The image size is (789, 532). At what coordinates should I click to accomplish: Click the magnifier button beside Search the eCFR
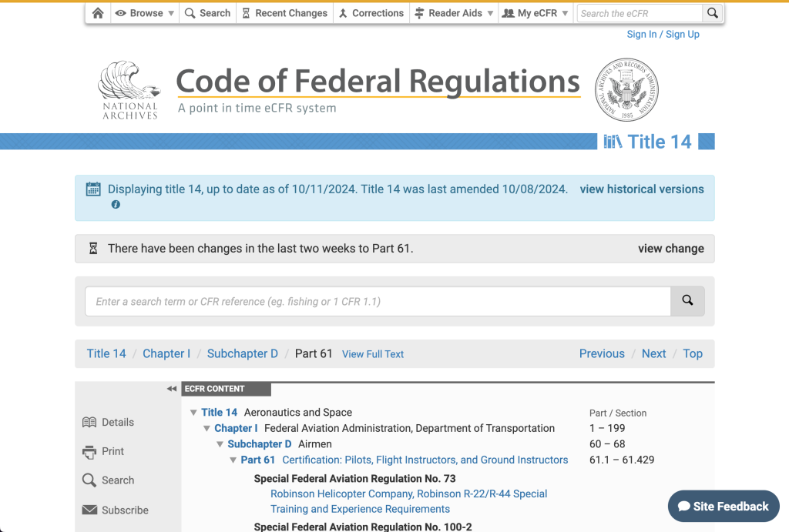coord(713,13)
